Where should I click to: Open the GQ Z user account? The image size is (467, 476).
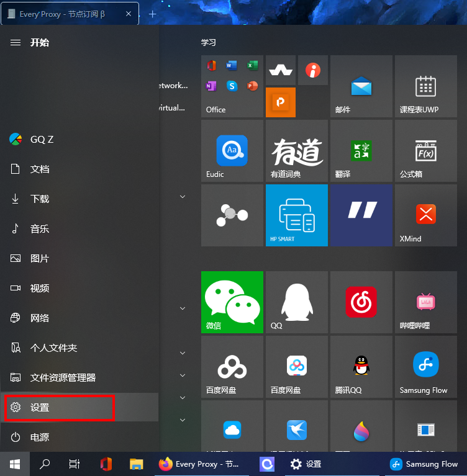pyautogui.click(x=79, y=140)
